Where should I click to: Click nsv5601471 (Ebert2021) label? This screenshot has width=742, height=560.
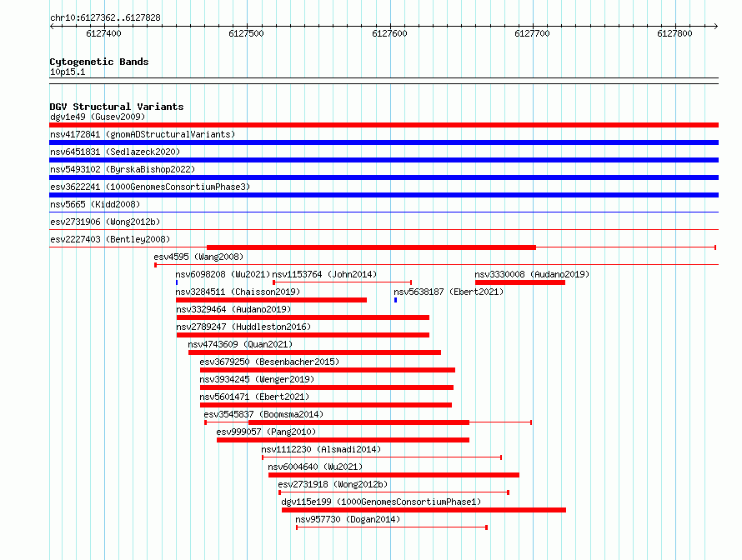(254, 397)
